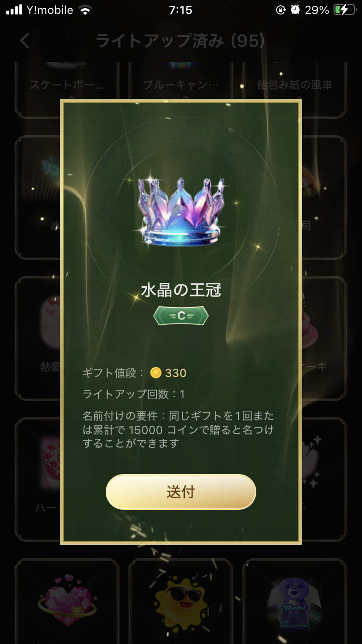The width and height of the screenshot is (362, 644).
Task: Tap the green C rank badge
Action: click(x=181, y=316)
